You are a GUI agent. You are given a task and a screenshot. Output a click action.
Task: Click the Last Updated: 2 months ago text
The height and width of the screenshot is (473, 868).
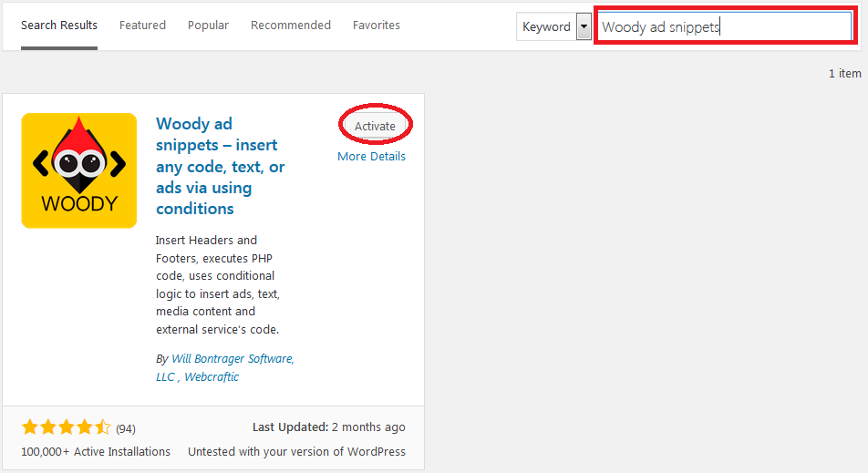coord(329,427)
